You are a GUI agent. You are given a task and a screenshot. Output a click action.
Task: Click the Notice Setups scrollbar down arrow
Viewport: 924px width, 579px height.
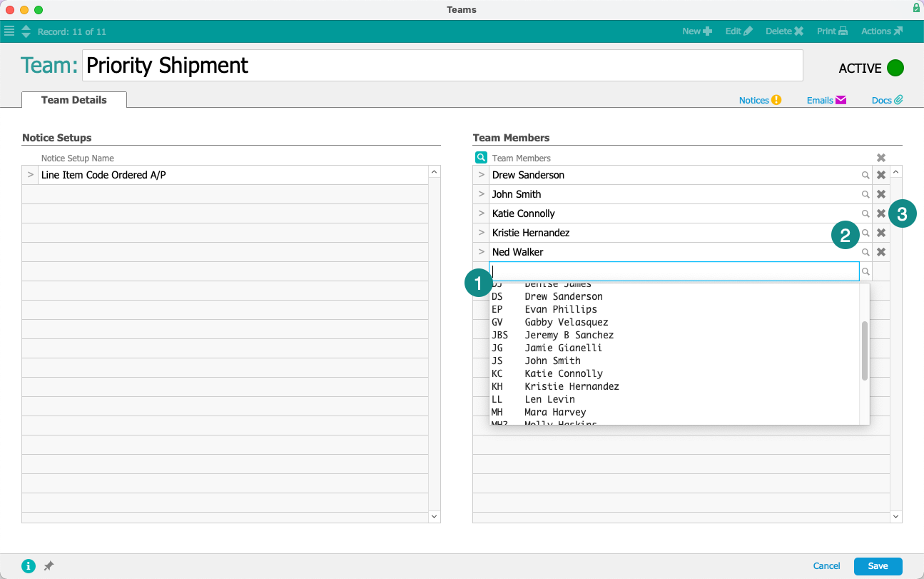[435, 516]
